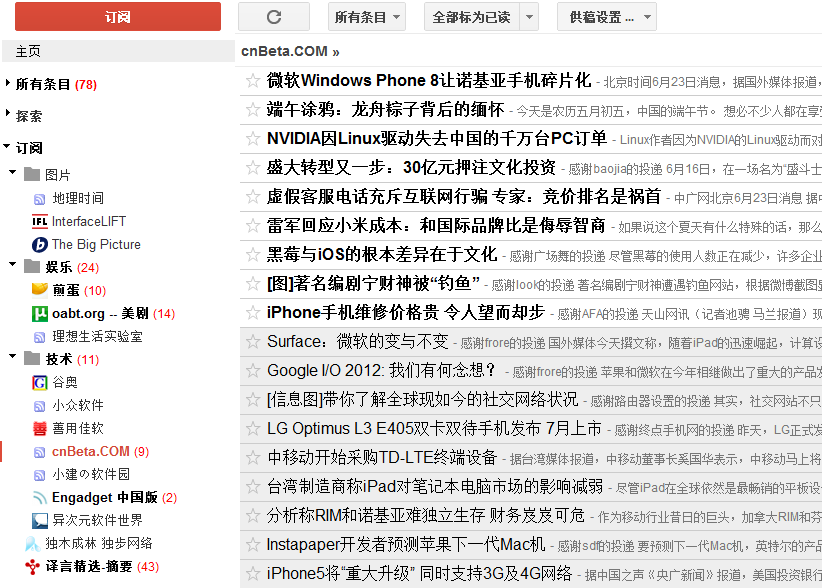Screen dimensions: 822x588
Task: Click the 技术 folder icon
Action: click(32, 358)
